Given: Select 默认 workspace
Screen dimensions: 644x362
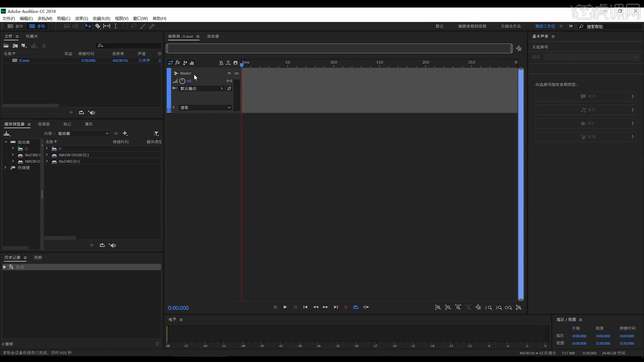Looking at the screenshot, I should click(439, 26).
